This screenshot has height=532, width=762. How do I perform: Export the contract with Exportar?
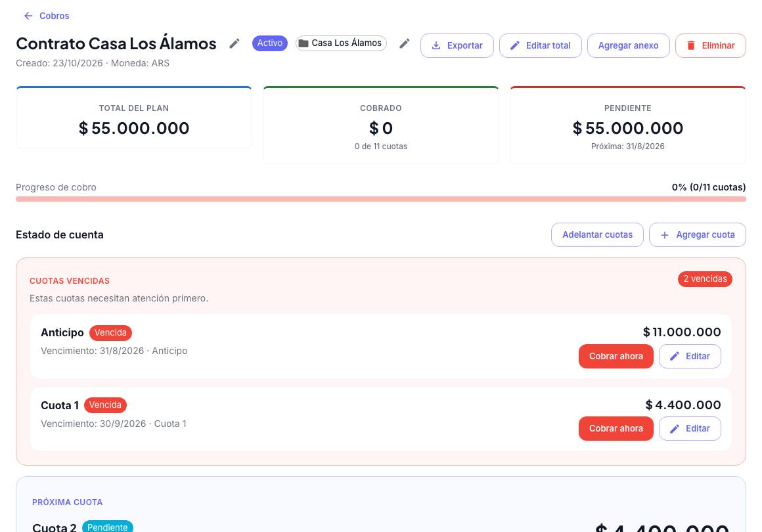coord(457,46)
